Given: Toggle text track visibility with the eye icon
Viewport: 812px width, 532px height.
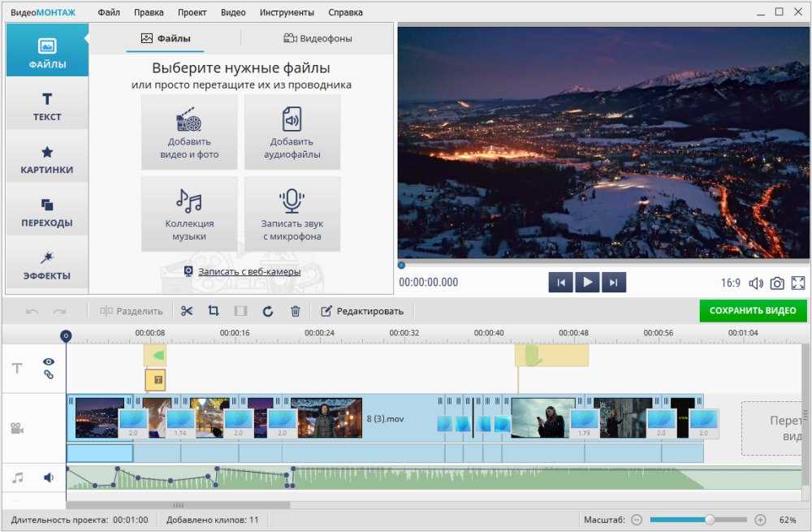Looking at the screenshot, I should tap(49, 361).
